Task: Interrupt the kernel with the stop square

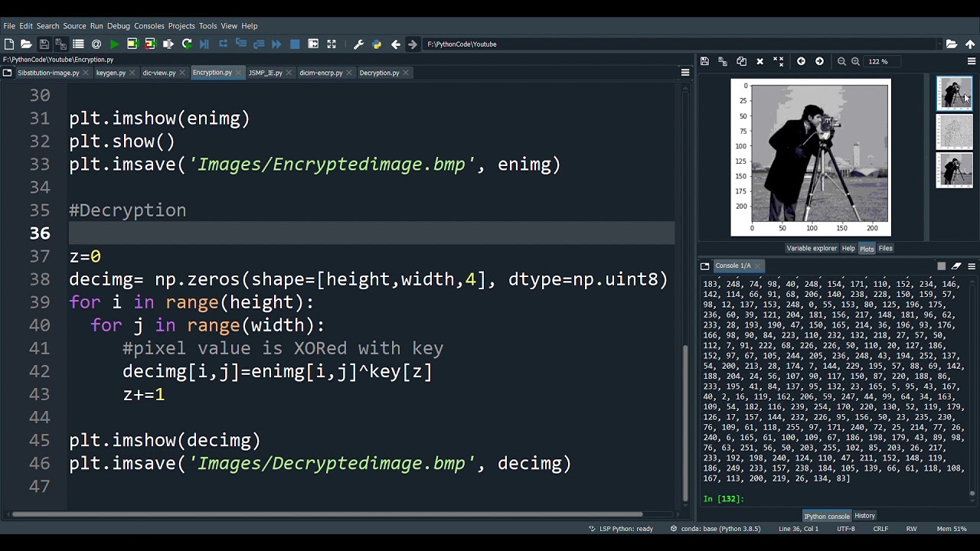Action: (941, 266)
